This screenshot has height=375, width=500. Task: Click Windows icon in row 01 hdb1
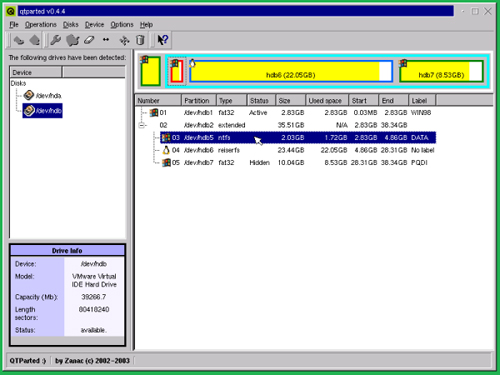click(154, 113)
